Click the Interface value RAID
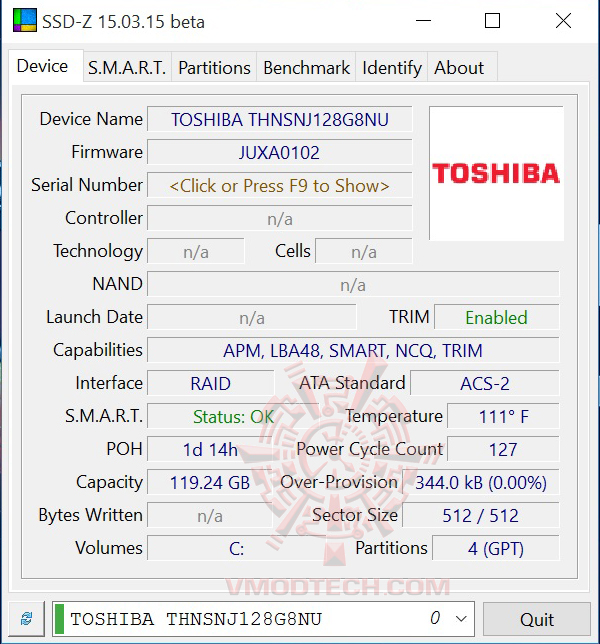The width and height of the screenshot is (600, 644). [x=211, y=384]
